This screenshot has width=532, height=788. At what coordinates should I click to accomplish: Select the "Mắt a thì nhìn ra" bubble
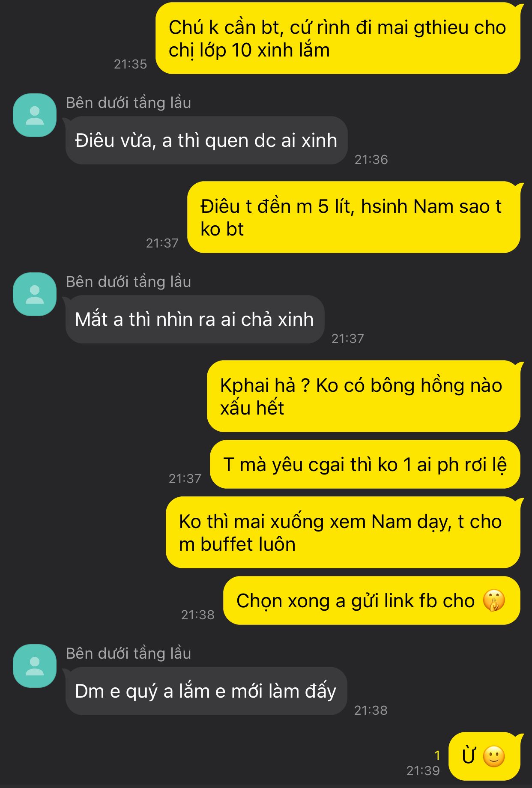(194, 319)
